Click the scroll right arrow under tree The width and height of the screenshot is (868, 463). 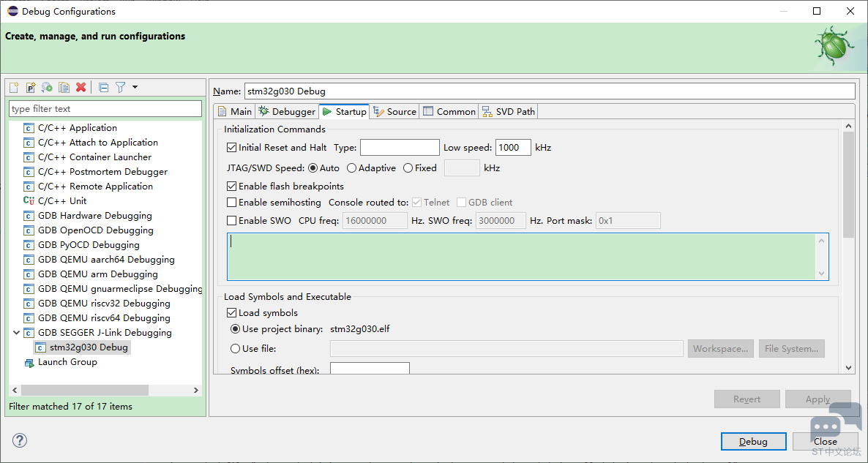click(196, 390)
